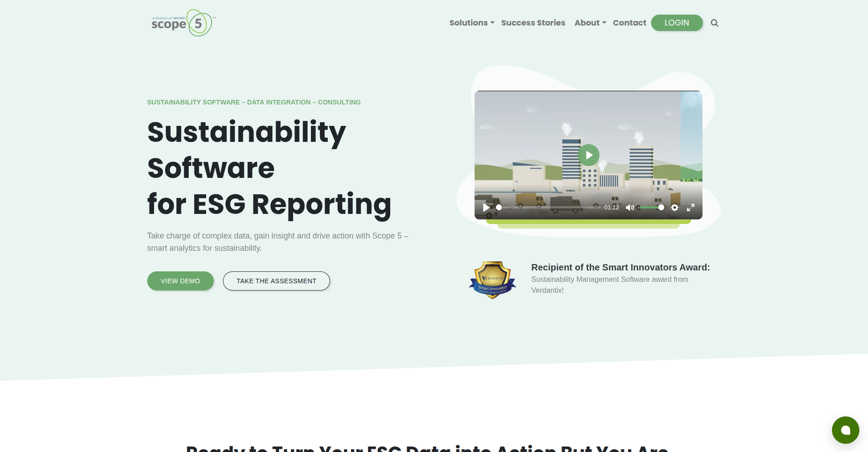868x452 pixels.
Task: Click the Verdantix Smart Innovator badge
Action: pyautogui.click(x=492, y=280)
